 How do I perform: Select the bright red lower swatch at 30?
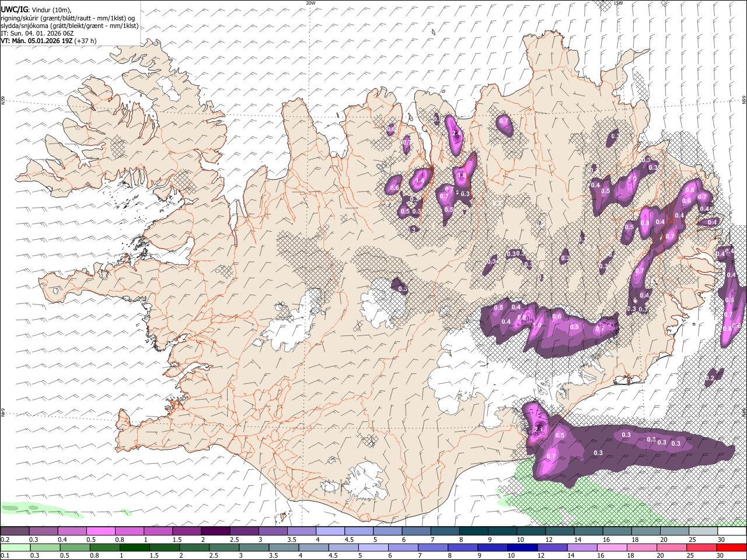(x=731, y=547)
